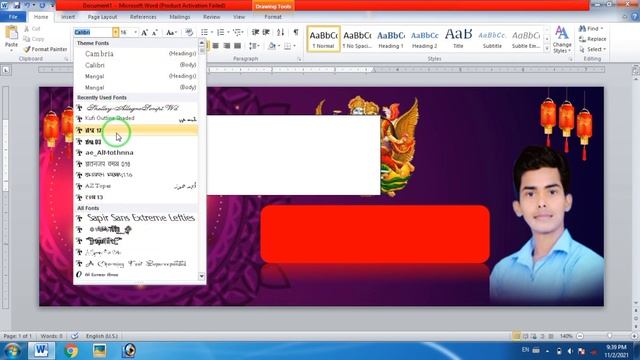The height and width of the screenshot is (360, 640).
Task: Expand the Styles gallery More arrow
Action: point(547,48)
